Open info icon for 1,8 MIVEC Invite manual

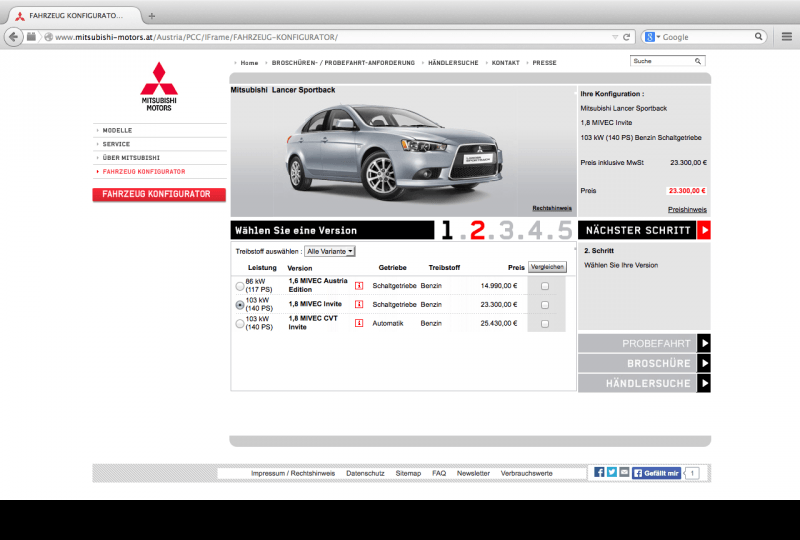point(359,304)
